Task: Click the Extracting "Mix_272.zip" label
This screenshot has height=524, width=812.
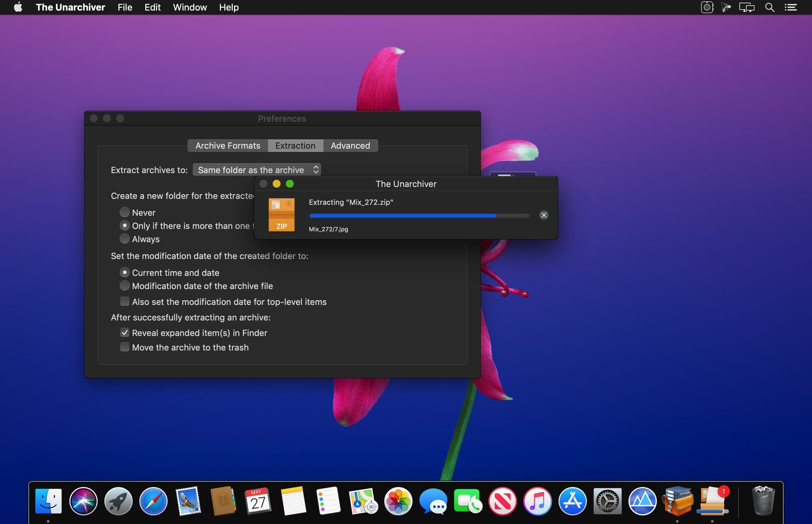Action: [x=351, y=202]
